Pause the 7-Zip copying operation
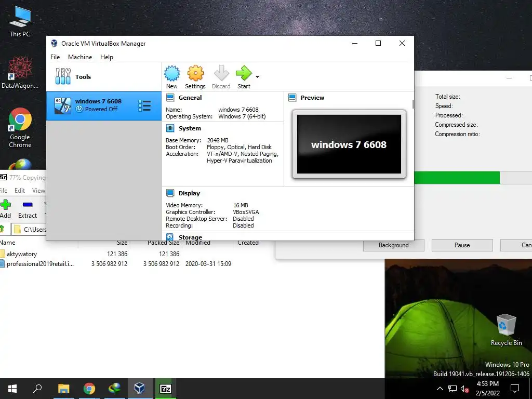532x399 pixels. point(462,245)
